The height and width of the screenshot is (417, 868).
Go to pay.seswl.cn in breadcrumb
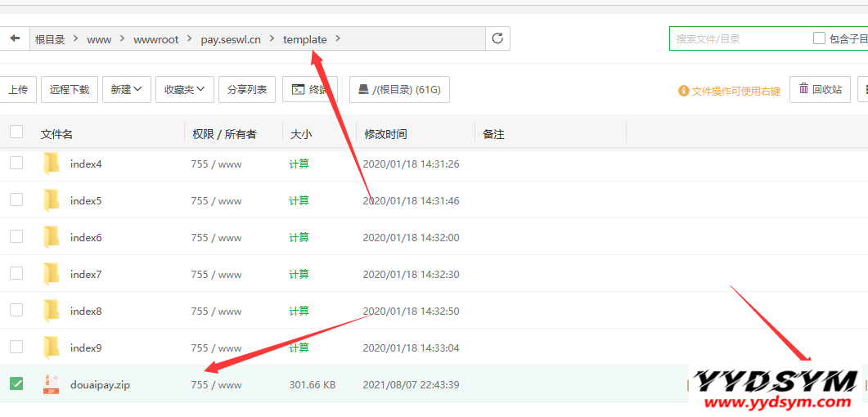click(231, 39)
